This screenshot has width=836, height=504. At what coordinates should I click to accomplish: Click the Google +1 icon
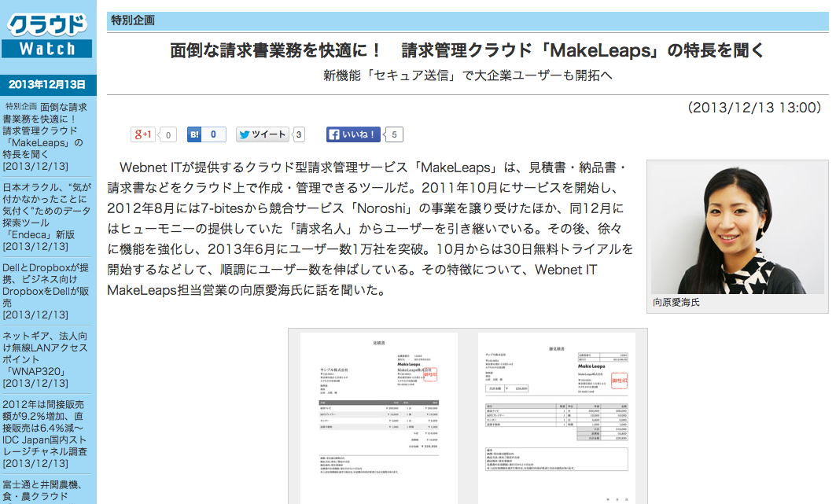142,134
